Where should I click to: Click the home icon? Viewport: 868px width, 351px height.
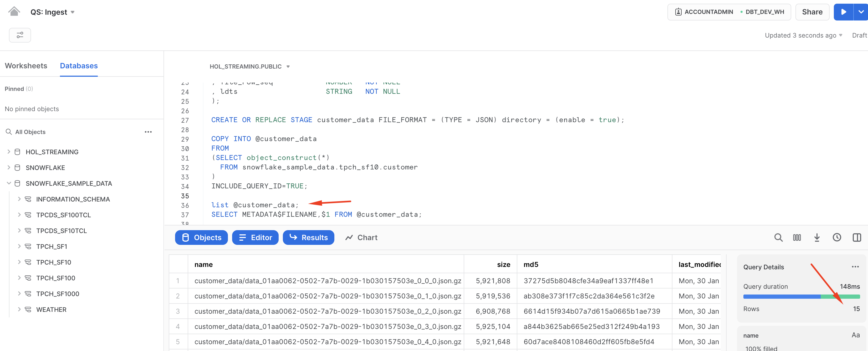click(14, 11)
